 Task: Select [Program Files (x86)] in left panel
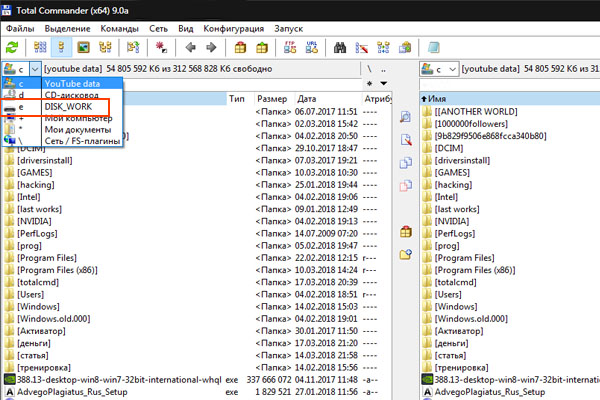[x=57, y=270]
